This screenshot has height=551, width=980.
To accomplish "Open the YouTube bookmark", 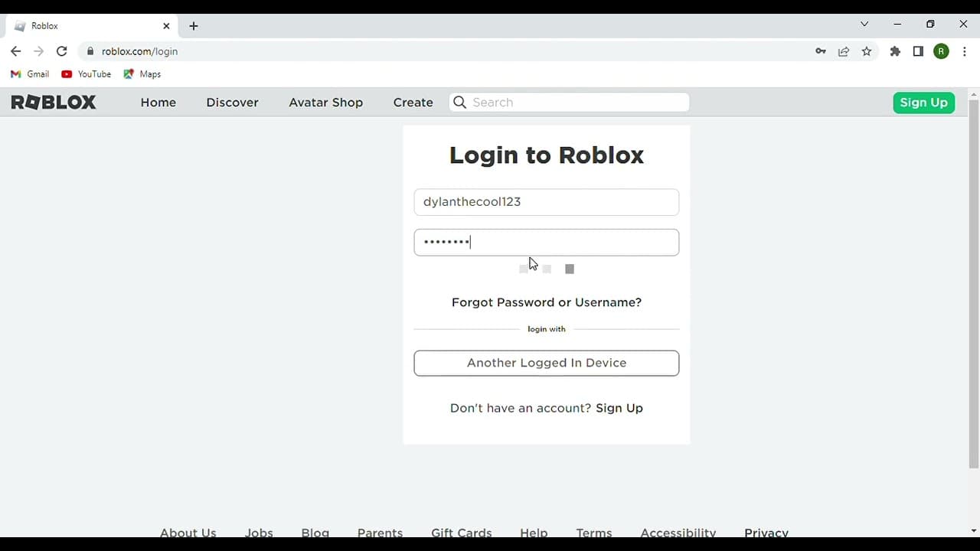I will 87,74.
